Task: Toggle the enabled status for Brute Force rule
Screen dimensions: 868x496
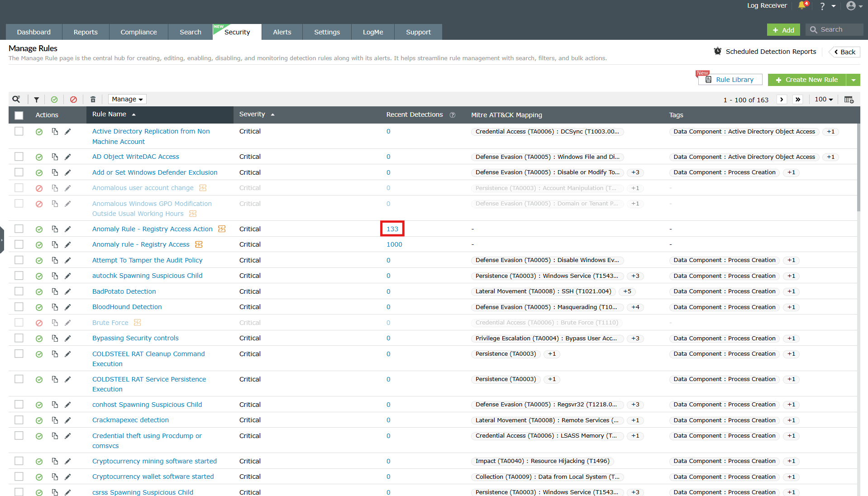Action: point(39,323)
